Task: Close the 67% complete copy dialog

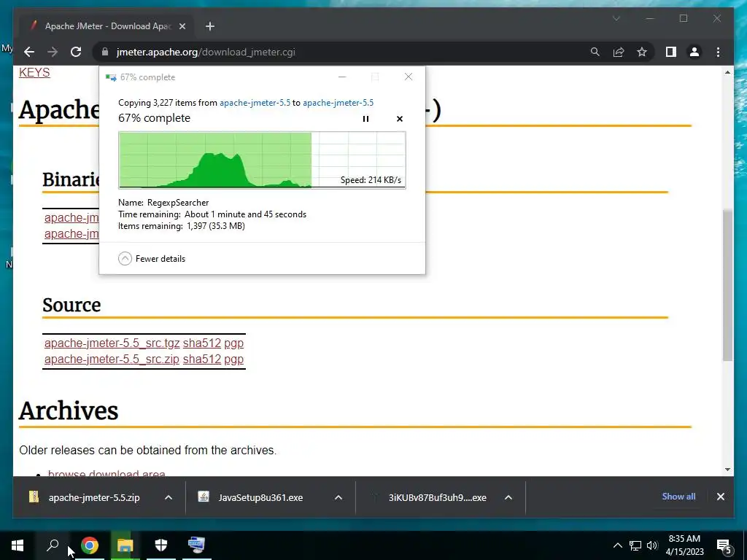Action: [x=409, y=77]
